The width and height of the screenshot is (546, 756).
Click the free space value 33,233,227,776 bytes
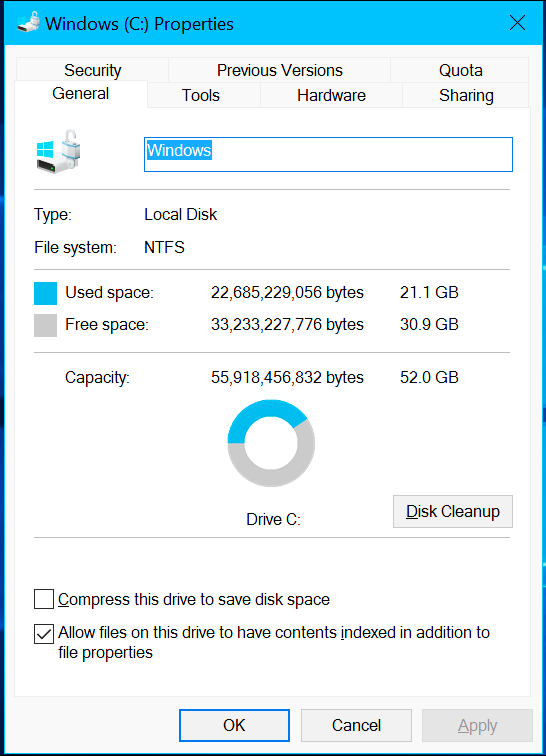click(x=287, y=324)
